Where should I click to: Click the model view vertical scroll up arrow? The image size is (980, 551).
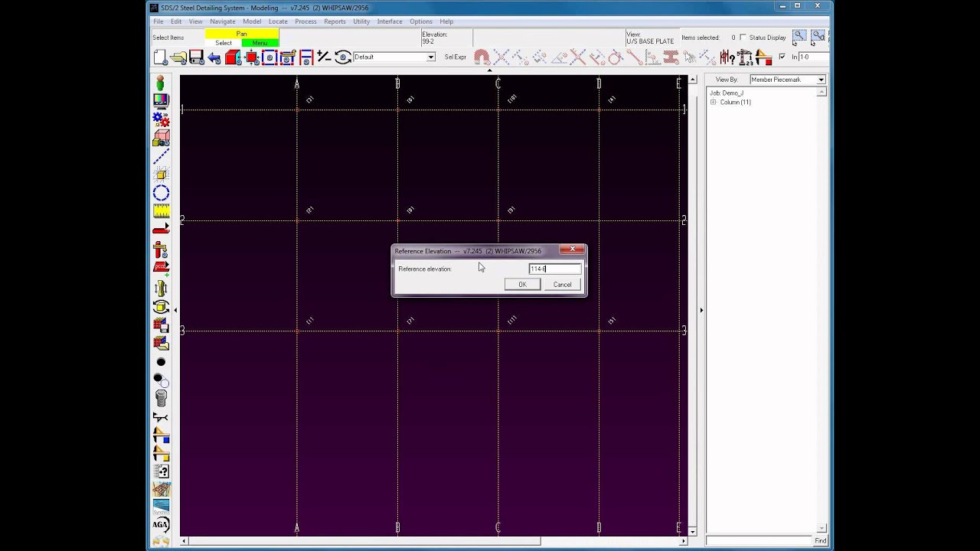(x=693, y=80)
